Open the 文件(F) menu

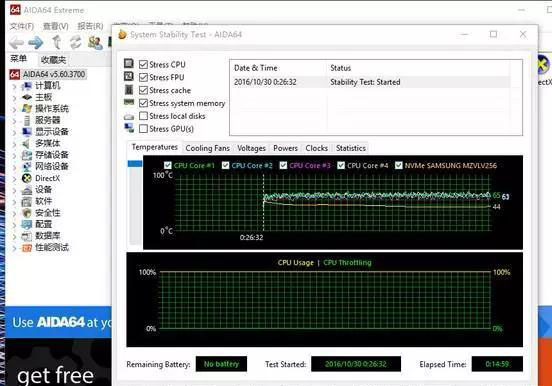tap(22, 26)
